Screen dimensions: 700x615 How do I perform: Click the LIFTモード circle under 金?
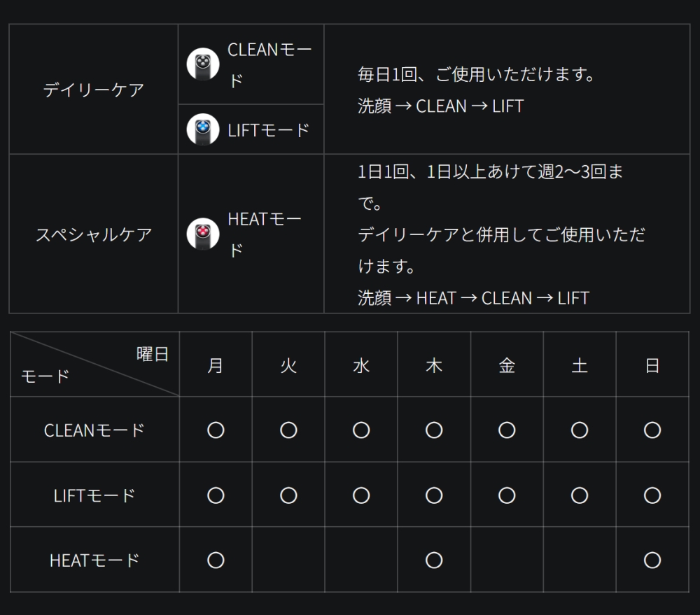pyautogui.click(x=507, y=495)
